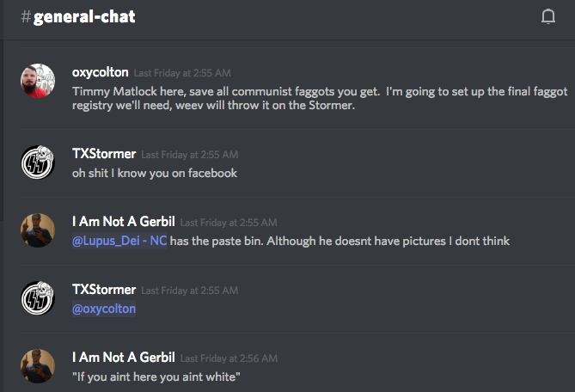Open oxycolton's profile avatar

(37, 82)
